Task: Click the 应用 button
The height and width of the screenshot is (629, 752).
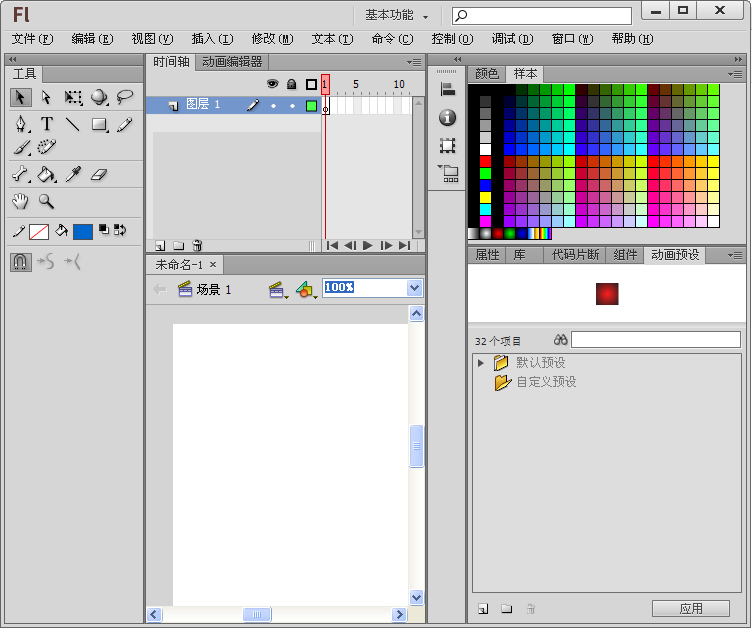Action: coord(690,608)
